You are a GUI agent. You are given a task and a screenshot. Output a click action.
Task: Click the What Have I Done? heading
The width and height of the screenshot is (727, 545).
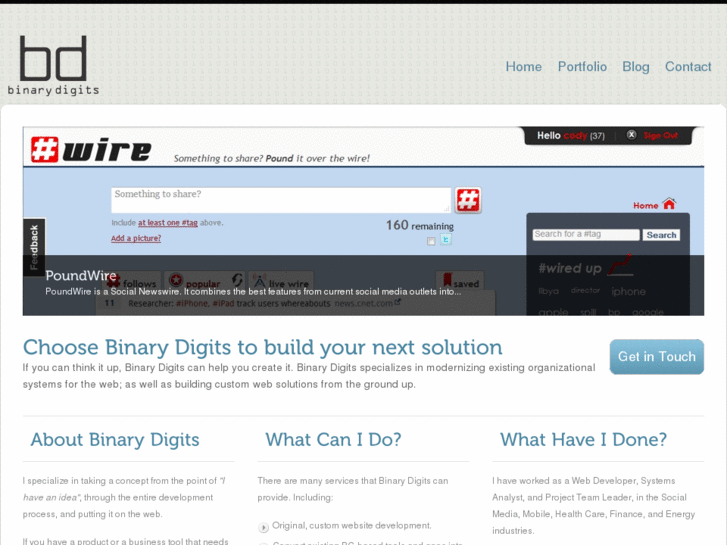pos(583,439)
